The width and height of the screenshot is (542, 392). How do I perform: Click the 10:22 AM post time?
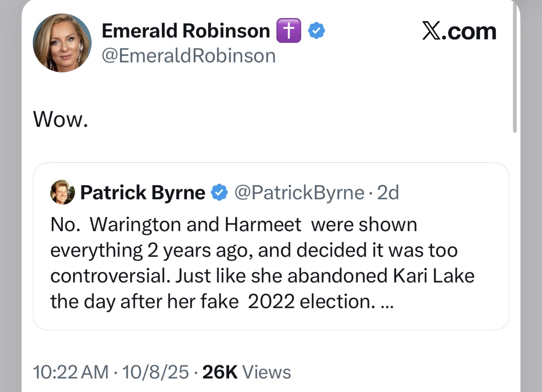tap(71, 372)
